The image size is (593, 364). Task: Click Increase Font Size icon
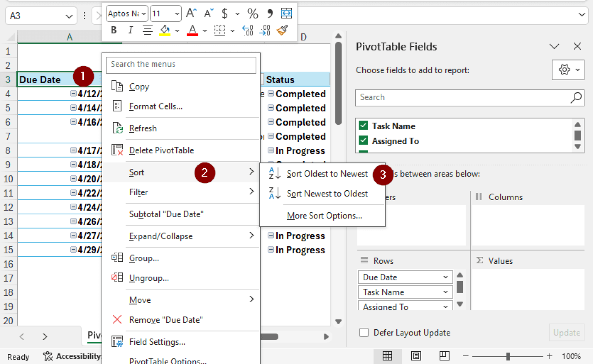click(x=191, y=13)
